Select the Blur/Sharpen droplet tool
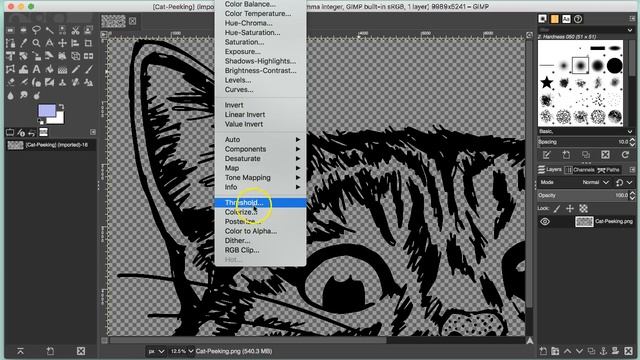This screenshot has width=640, height=360. tap(10, 96)
